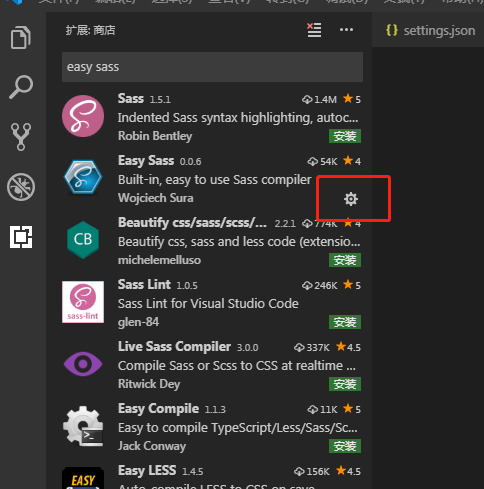Viewport: 484px width, 489px height.
Task: Click the Easy Sass star rating icon
Action: tap(348, 160)
